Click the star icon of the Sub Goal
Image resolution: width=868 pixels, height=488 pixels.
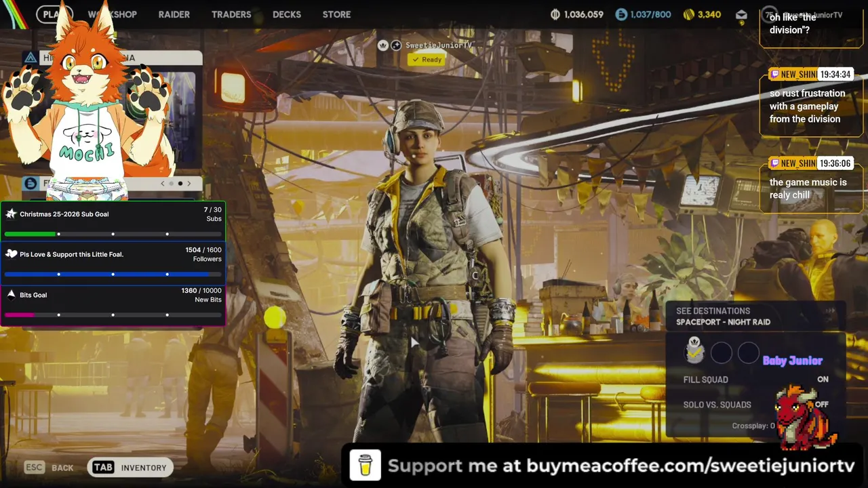(11, 213)
